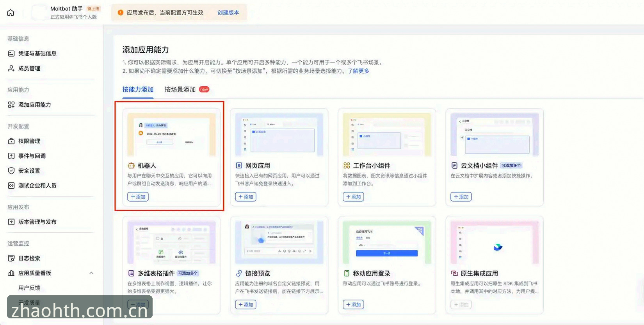Open 成员管理 person icon

[11, 68]
